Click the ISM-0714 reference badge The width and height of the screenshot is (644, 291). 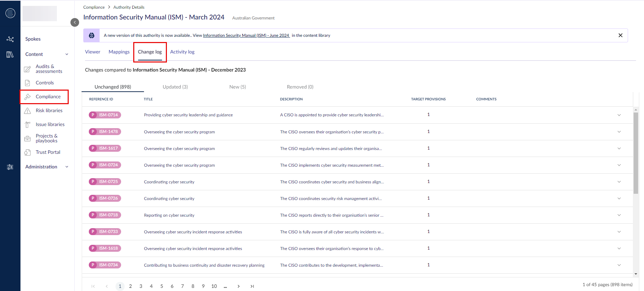point(105,115)
